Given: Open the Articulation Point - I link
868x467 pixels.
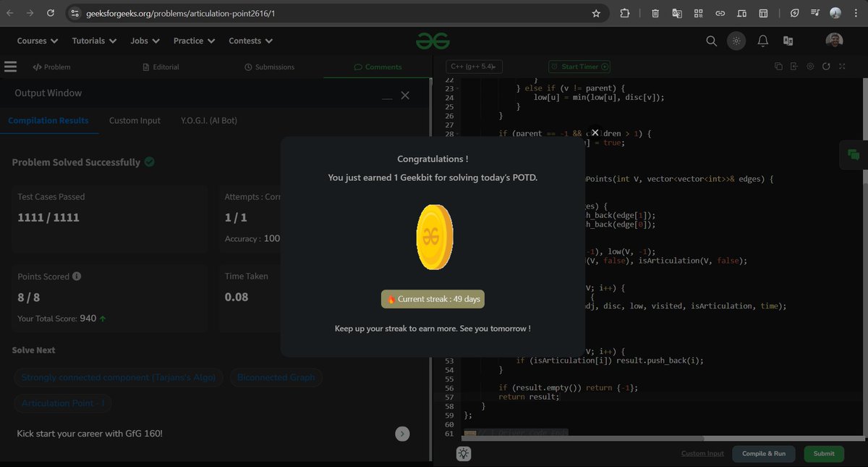Looking at the screenshot, I should point(63,403).
